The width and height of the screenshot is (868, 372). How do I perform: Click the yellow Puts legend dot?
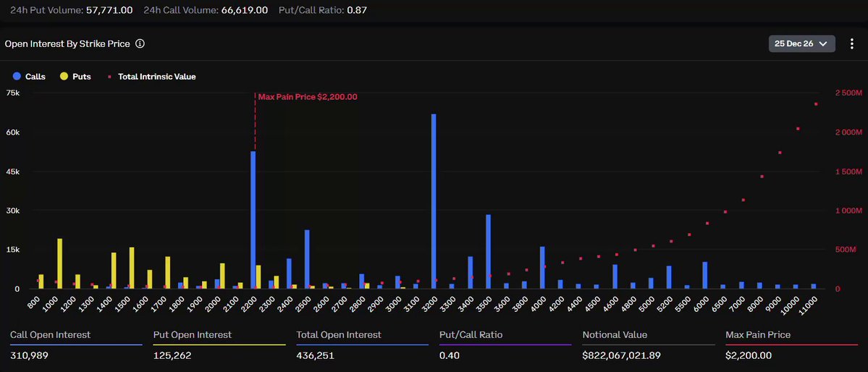(x=64, y=77)
